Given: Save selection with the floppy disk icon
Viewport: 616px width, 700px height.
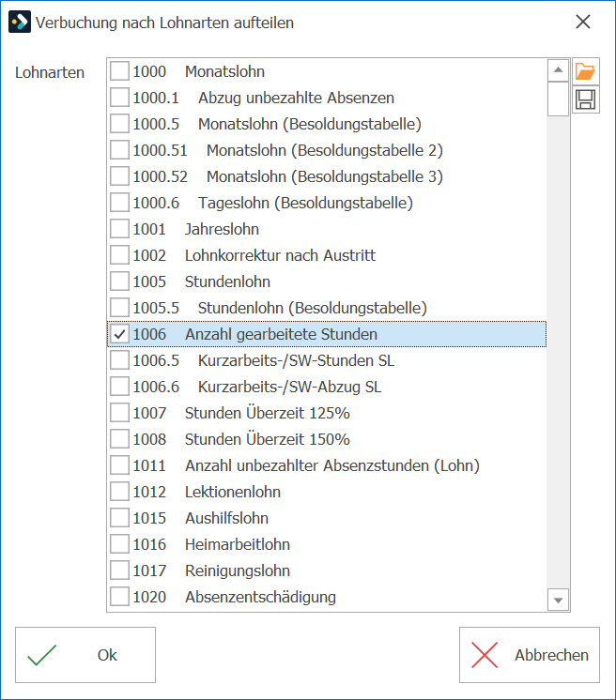Looking at the screenshot, I should point(585,99).
